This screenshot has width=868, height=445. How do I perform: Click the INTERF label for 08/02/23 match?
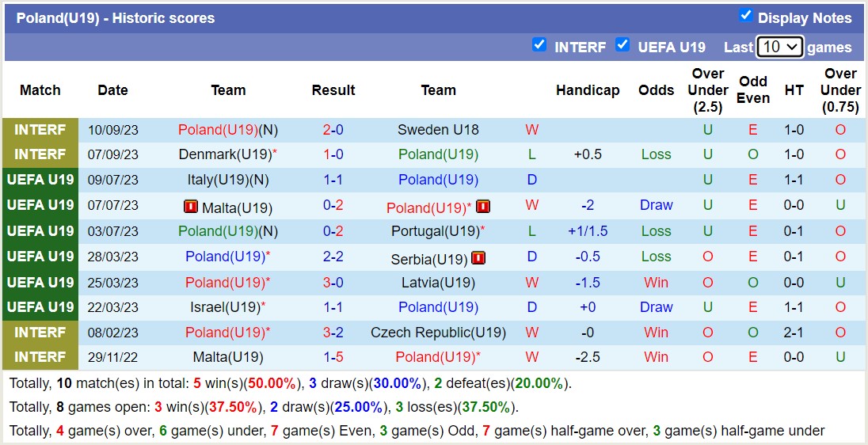click(40, 333)
